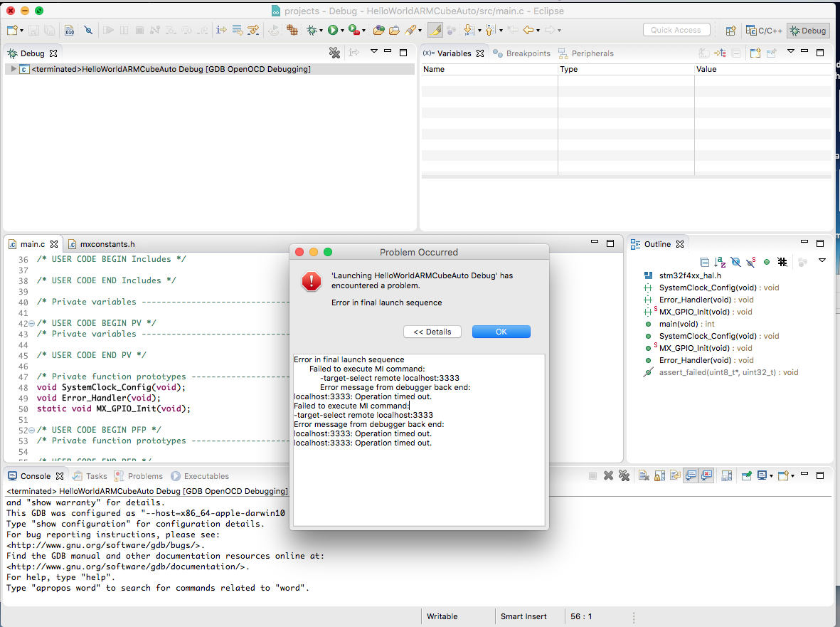Image resolution: width=840 pixels, height=627 pixels.
Task: Click the << Details button to collapse details
Action: (432, 332)
